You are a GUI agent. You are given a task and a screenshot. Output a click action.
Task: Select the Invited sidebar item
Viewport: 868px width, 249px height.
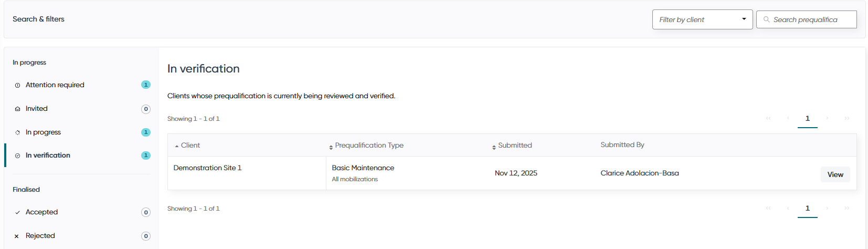click(82, 109)
